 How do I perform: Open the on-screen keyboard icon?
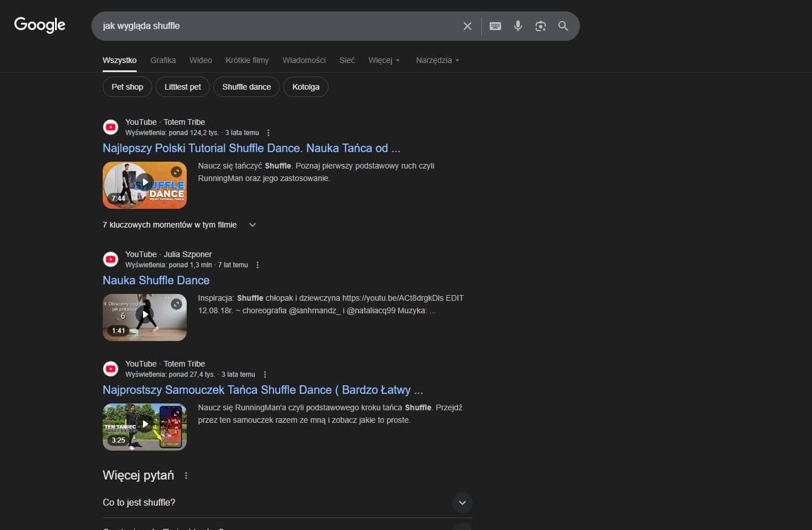[x=495, y=26]
